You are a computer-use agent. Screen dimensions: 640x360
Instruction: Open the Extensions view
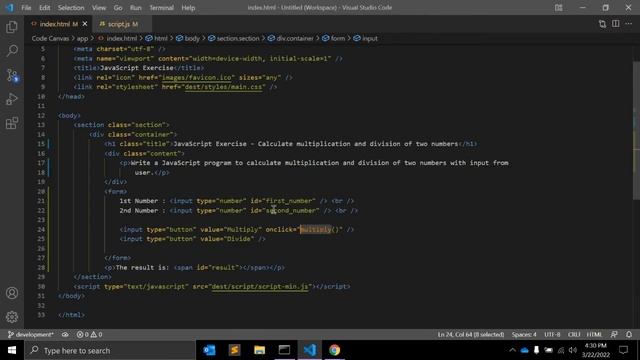[12, 123]
